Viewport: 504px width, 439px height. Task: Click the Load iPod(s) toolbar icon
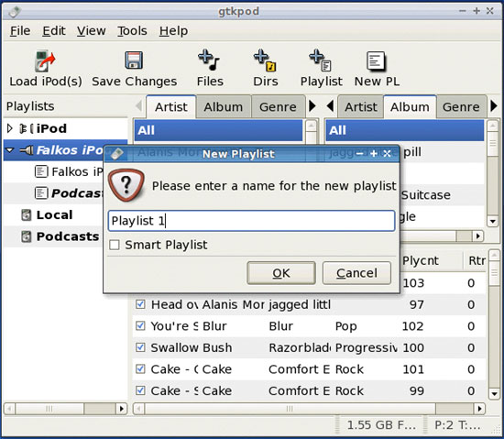point(45,61)
